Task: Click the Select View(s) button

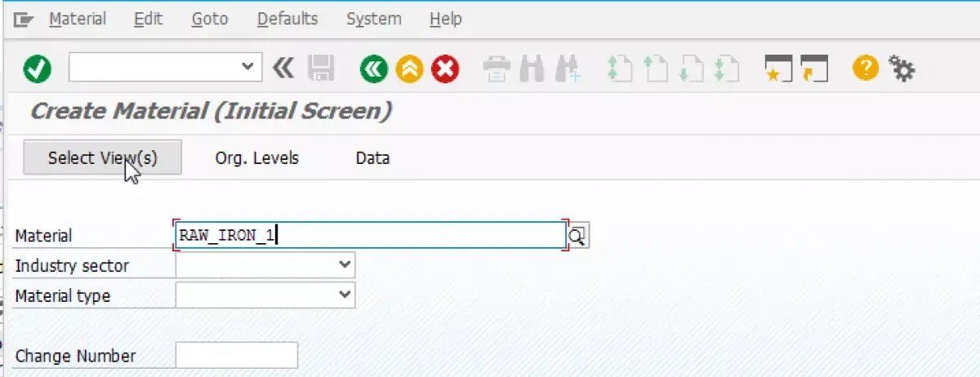Action: (103, 157)
